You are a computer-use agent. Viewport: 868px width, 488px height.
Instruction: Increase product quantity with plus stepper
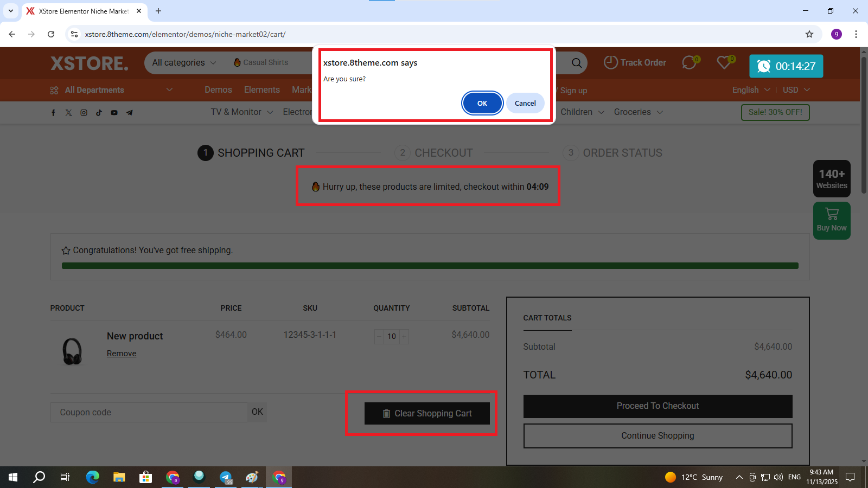pos(404,336)
